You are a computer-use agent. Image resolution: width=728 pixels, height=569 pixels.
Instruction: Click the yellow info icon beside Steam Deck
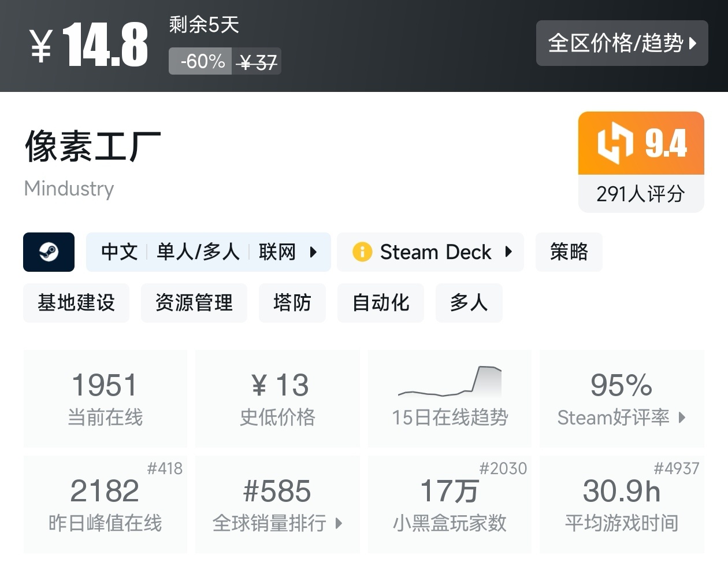click(362, 252)
